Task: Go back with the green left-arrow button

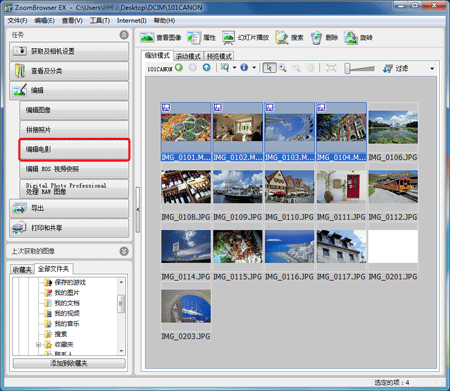Action: point(179,68)
